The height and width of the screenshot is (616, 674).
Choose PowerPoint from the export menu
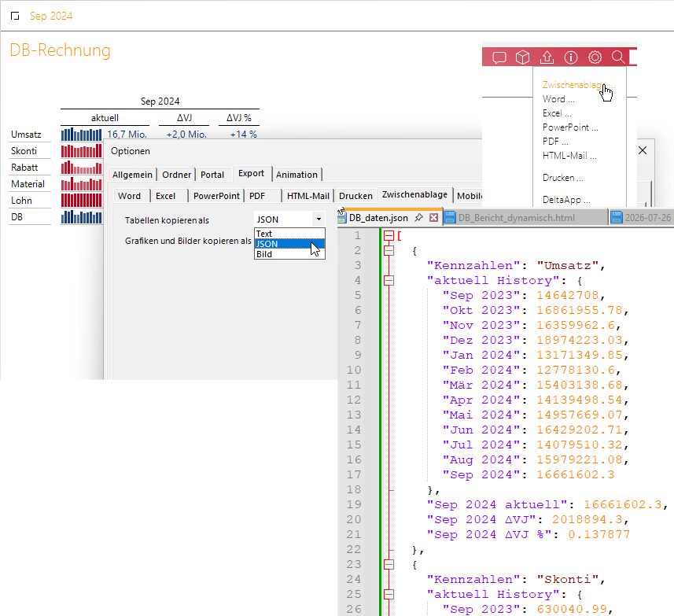[x=570, y=127]
